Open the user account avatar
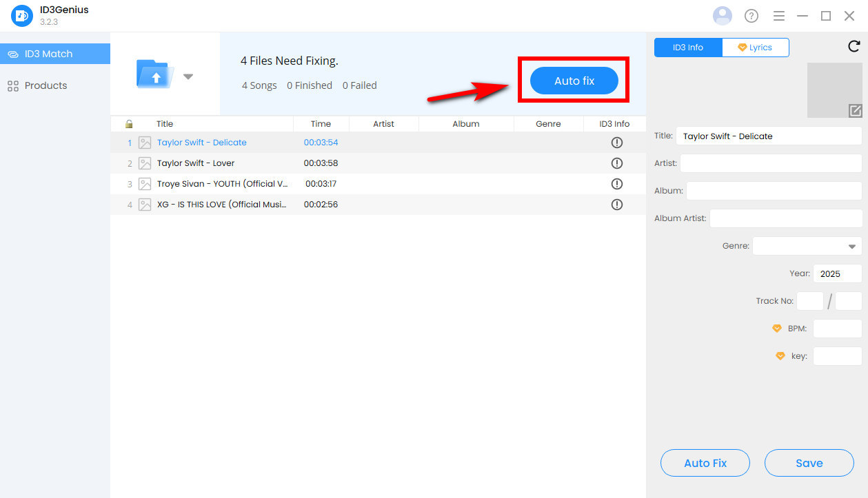 tap(723, 16)
